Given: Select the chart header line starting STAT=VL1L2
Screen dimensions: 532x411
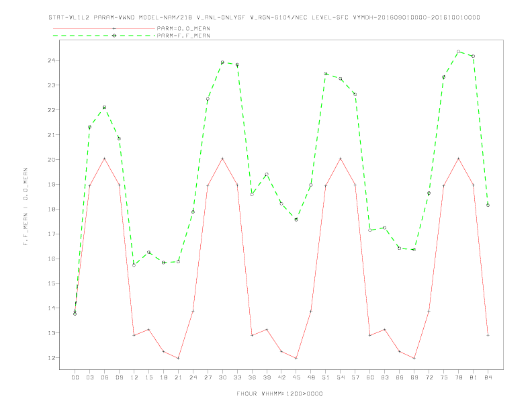Looking at the screenshot, I should (264, 17).
